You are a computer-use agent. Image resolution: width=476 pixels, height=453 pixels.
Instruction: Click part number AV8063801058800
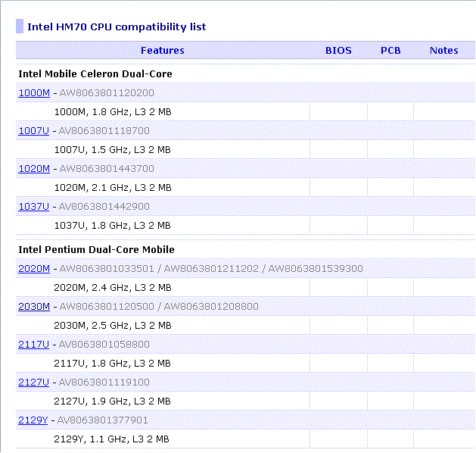point(104,344)
